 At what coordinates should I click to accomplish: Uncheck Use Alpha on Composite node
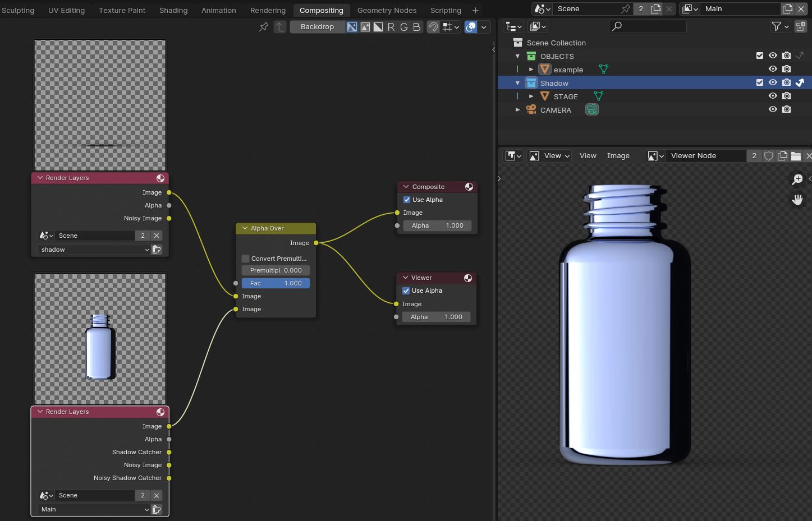tap(407, 200)
